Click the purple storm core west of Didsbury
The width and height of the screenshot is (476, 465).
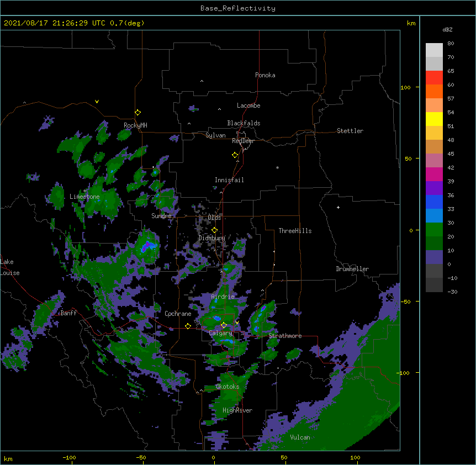pyautogui.click(x=147, y=246)
